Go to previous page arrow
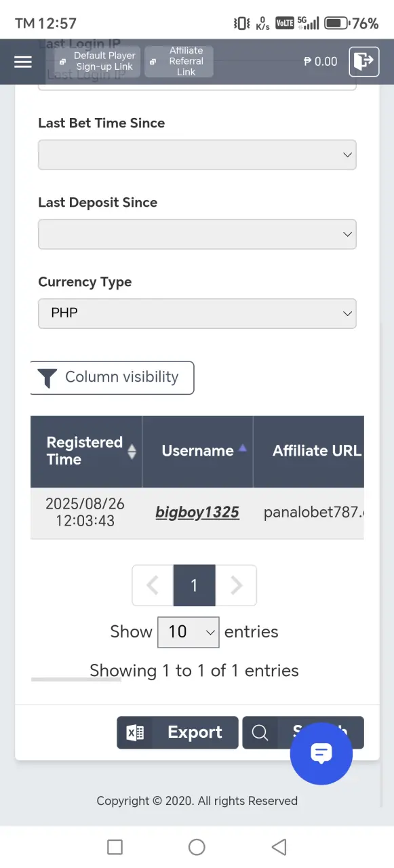 pos(153,585)
